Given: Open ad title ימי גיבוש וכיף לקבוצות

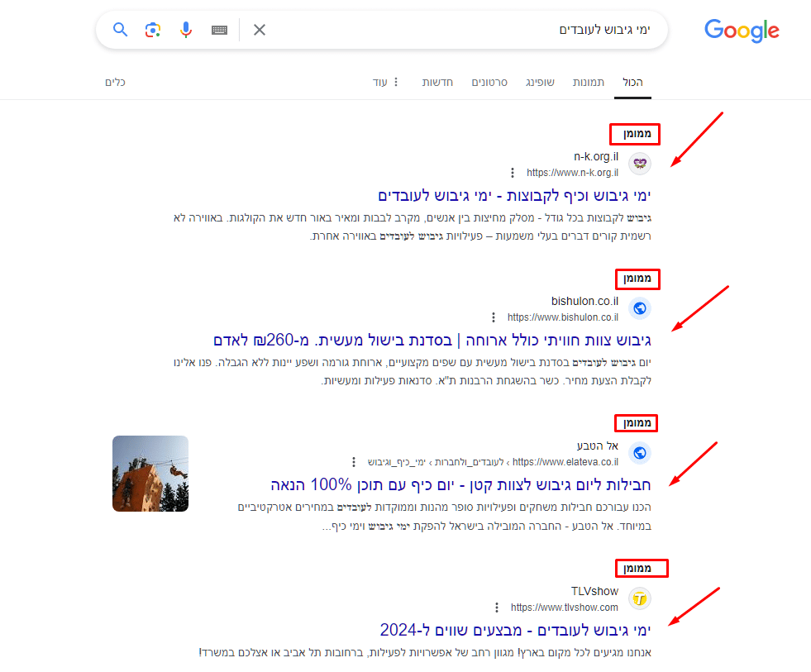Looking at the screenshot, I should [514, 196].
